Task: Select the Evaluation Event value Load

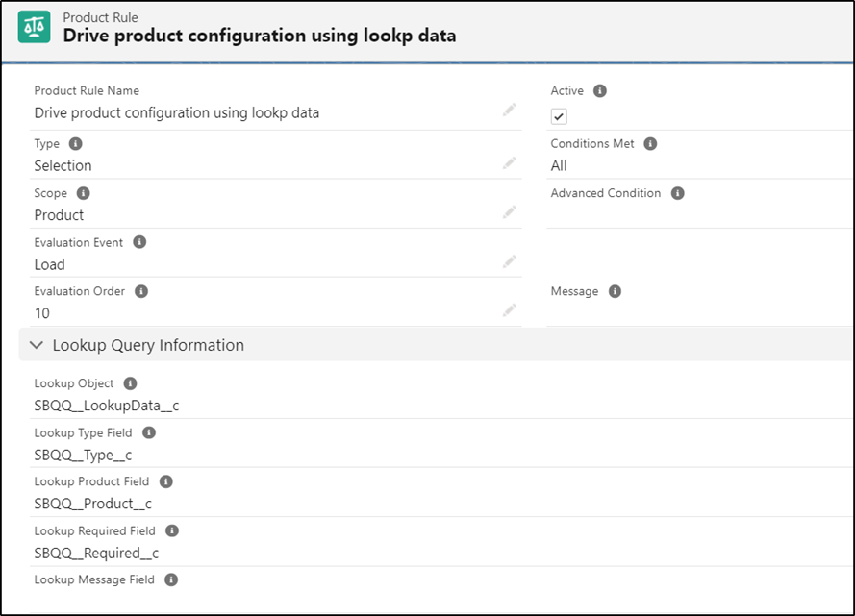Action: point(48,263)
